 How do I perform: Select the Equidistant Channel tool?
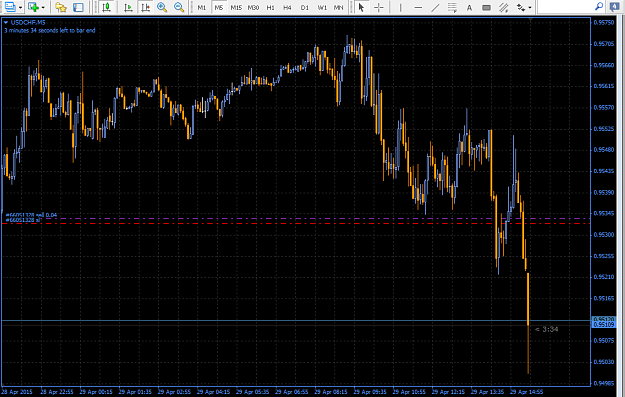point(503,7)
